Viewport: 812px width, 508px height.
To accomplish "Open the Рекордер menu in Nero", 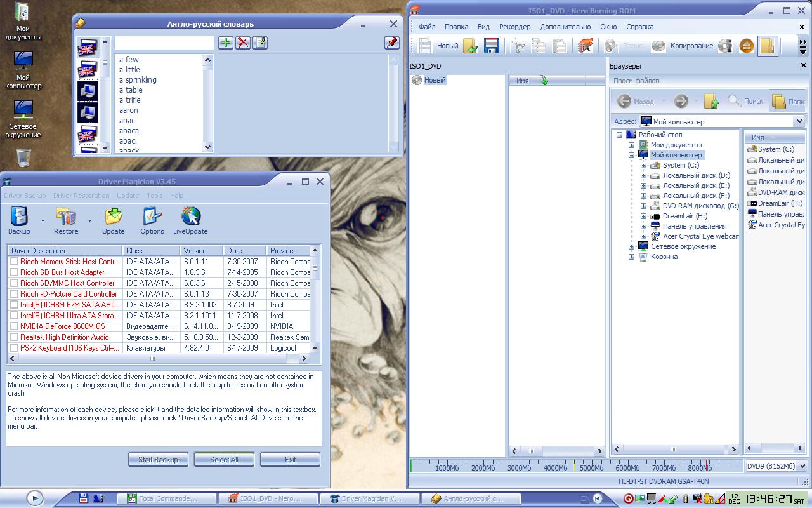I will [x=514, y=27].
